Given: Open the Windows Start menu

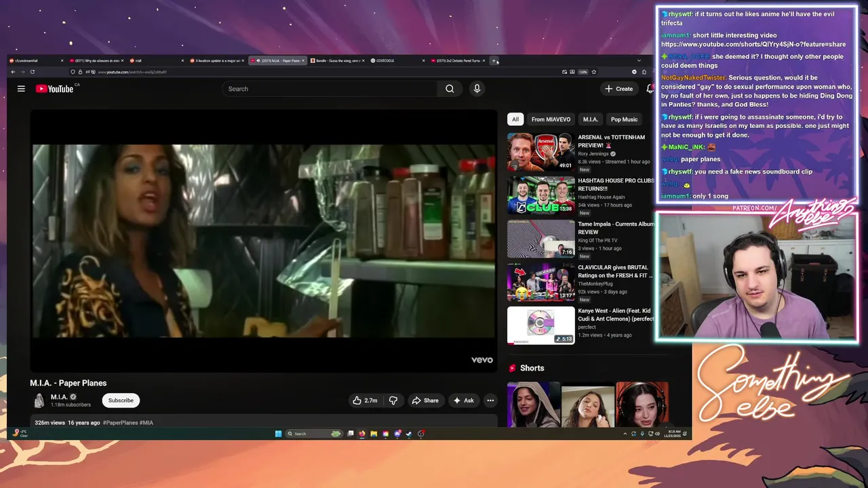Looking at the screenshot, I should [x=278, y=434].
